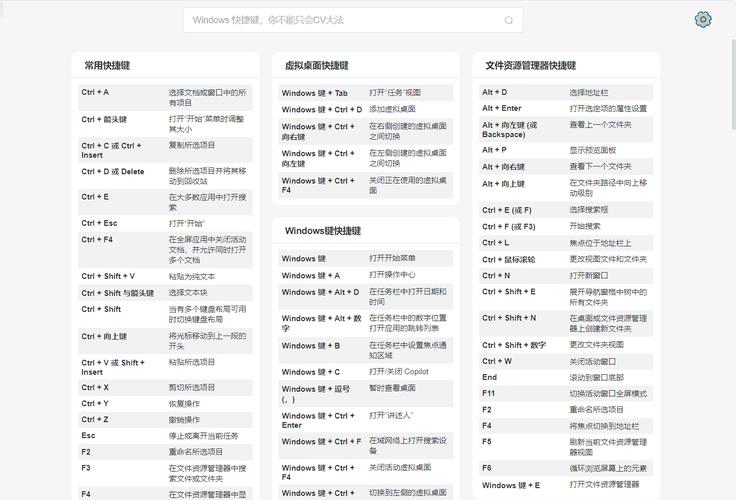
Task: Focus the Windows shortcut search field
Action: tap(353, 20)
